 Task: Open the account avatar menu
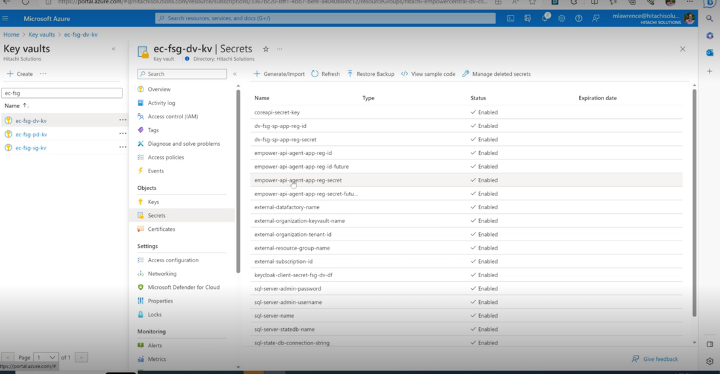[x=689, y=18]
